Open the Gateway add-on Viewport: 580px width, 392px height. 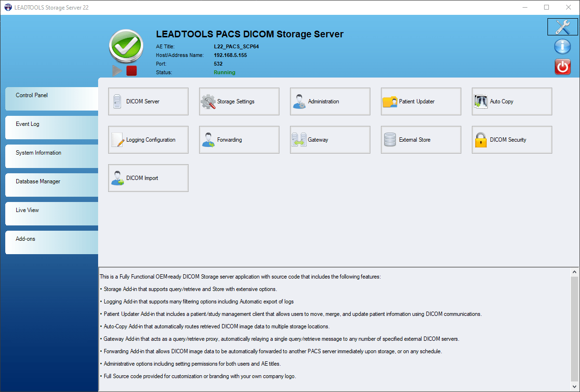click(x=330, y=139)
